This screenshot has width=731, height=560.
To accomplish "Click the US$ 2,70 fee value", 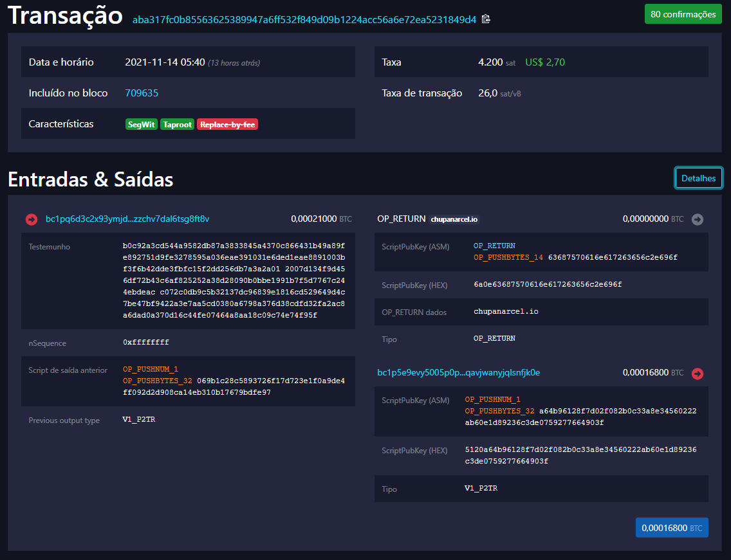I will pos(545,62).
